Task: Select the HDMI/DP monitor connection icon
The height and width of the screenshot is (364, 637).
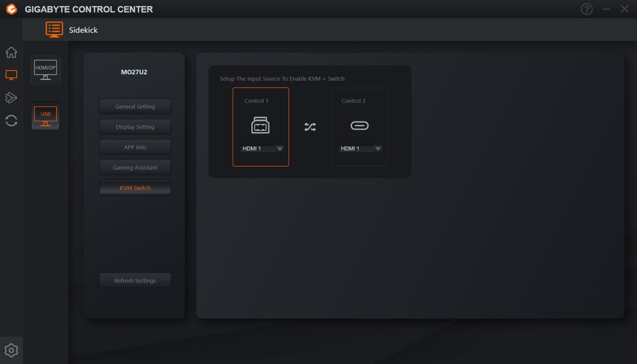Action: pos(45,70)
